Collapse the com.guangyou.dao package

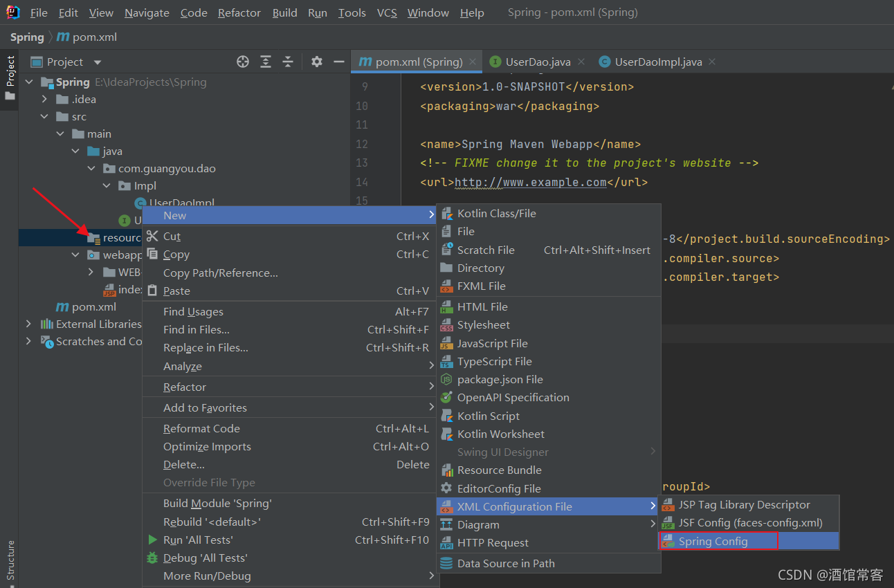point(91,168)
